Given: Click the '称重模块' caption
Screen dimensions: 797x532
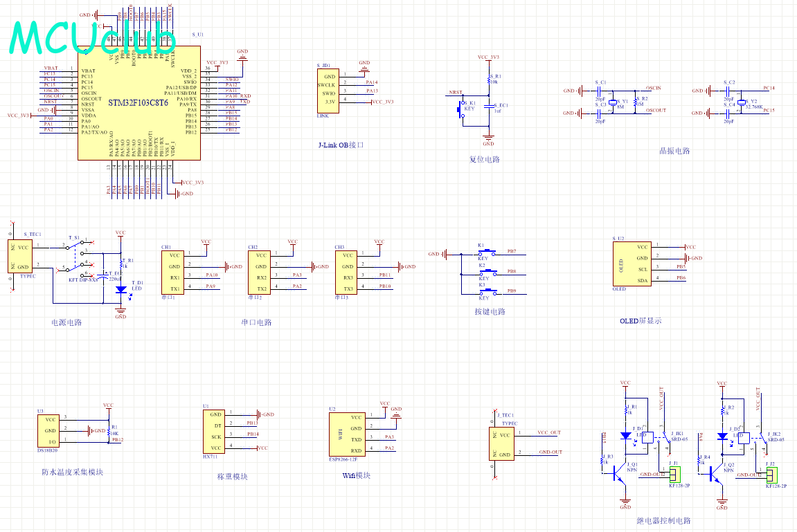Looking at the screenshot, I should (233, 477).
